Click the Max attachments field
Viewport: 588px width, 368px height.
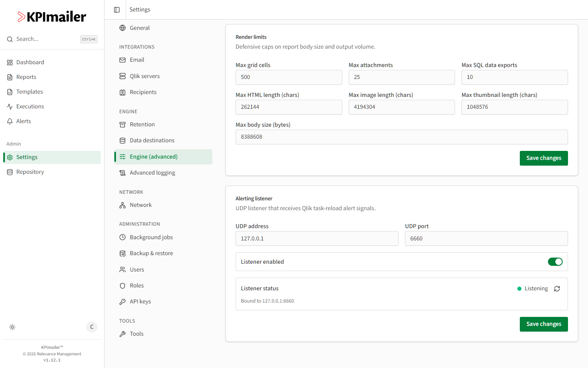(402, 77)
